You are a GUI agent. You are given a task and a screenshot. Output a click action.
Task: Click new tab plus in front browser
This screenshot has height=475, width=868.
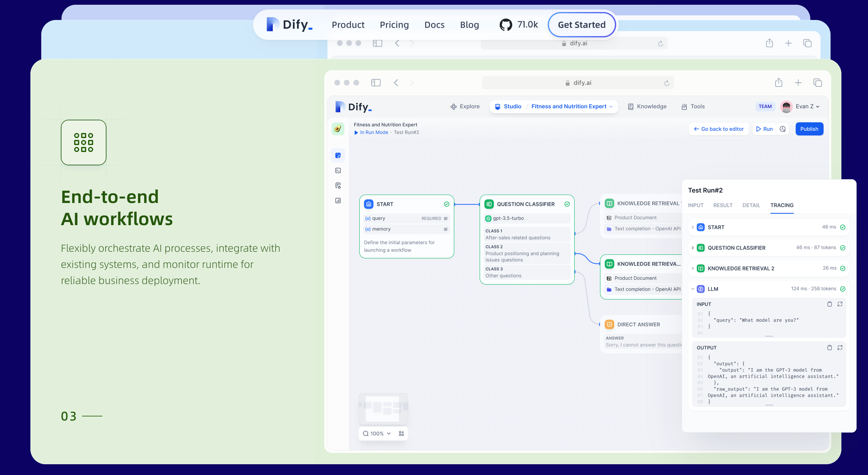tap(798, 83)
